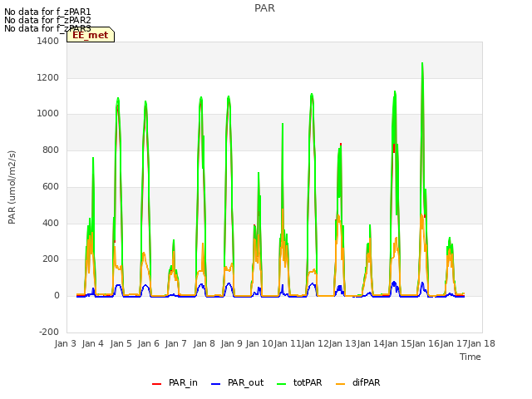Click the Jan 9 x-axis tick label
Viewport: 532px width, 399px height.
231,343
